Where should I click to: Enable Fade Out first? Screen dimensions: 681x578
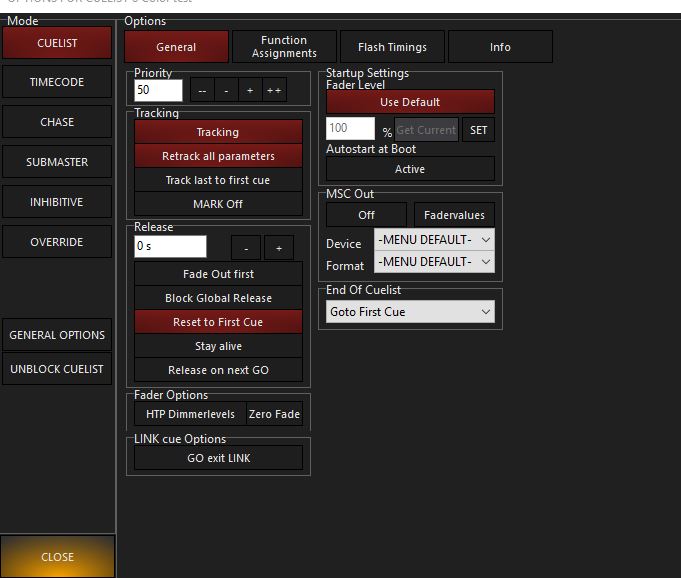pyautogui.click(x=218, y=274)
